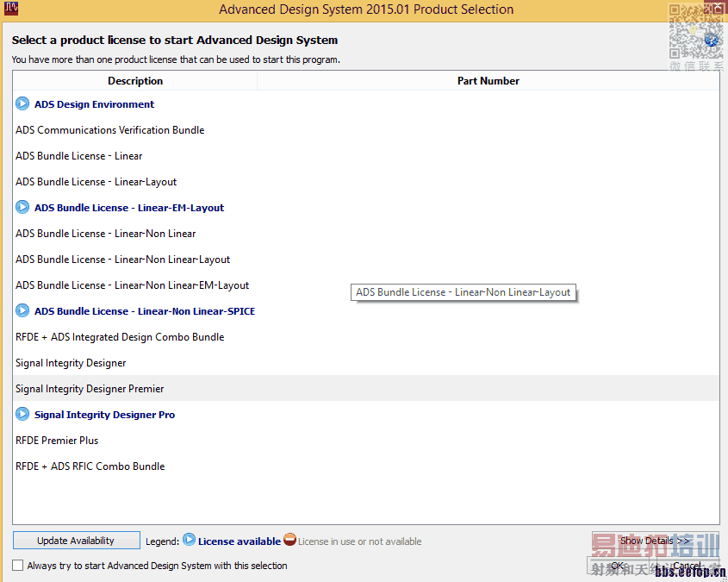
Task: Click the Description column header
Action: coord(135,81)
